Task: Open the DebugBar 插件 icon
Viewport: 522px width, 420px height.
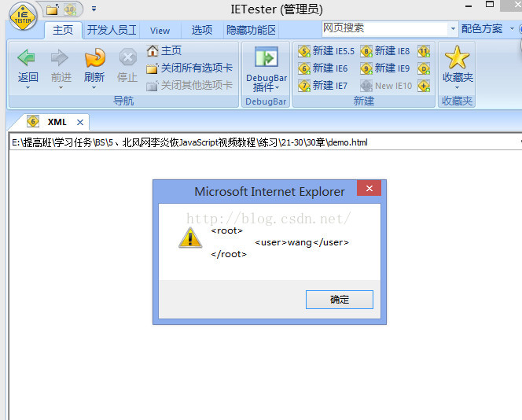Action: (266, 57)
